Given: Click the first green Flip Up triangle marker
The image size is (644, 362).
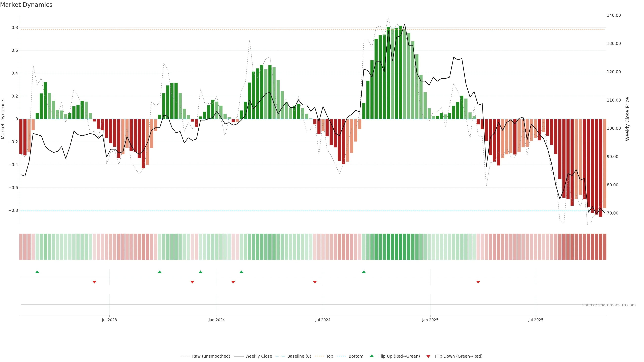Looking at the screenshot, I should tap(37, 272).
